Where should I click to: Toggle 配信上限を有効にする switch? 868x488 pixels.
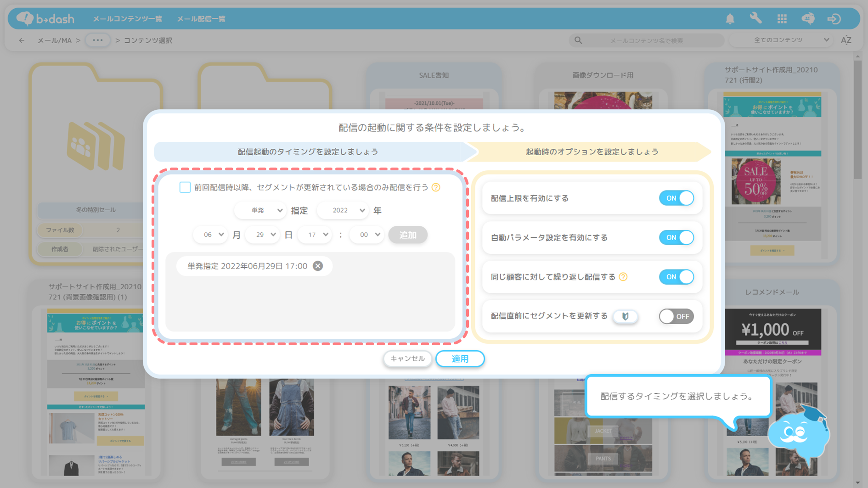point(676,198)
